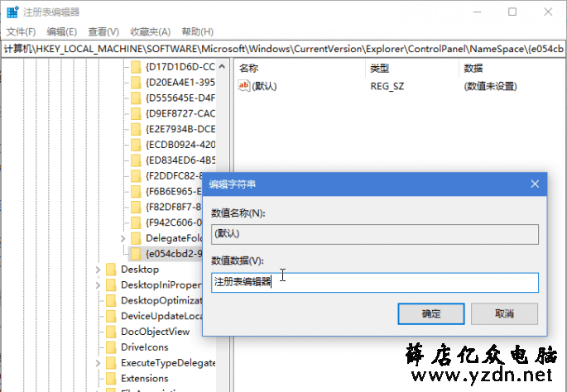
Task: Select the {ECDB0924-420 key folder icon
Action: click(x=136, y=145)
